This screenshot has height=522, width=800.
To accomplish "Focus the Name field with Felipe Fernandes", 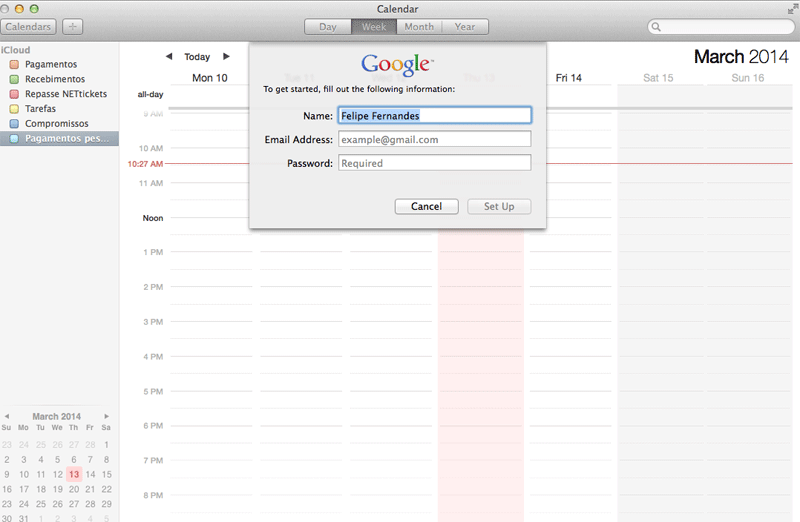I will pos(435,115).
